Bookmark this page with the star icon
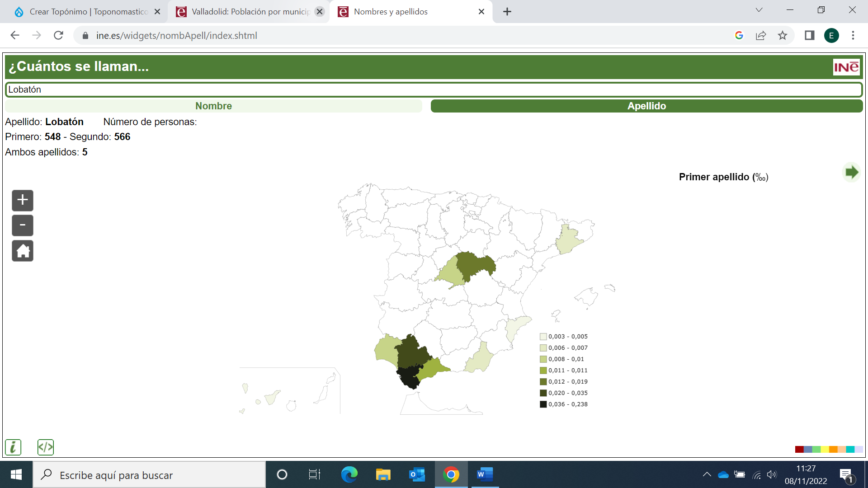This screenshot has width=868, height=488. pyautogui.click(x=783, y=36)
